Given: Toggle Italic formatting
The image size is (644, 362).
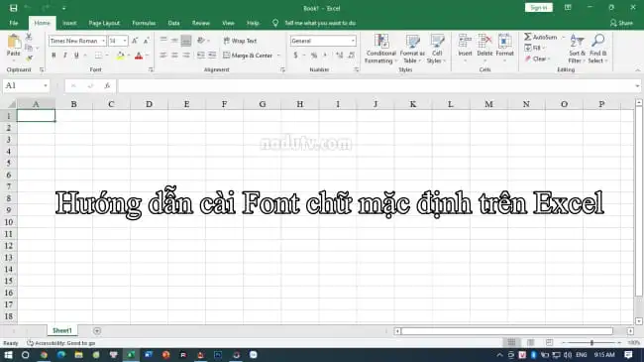Looking at the screenshot, I should [64, 56].
